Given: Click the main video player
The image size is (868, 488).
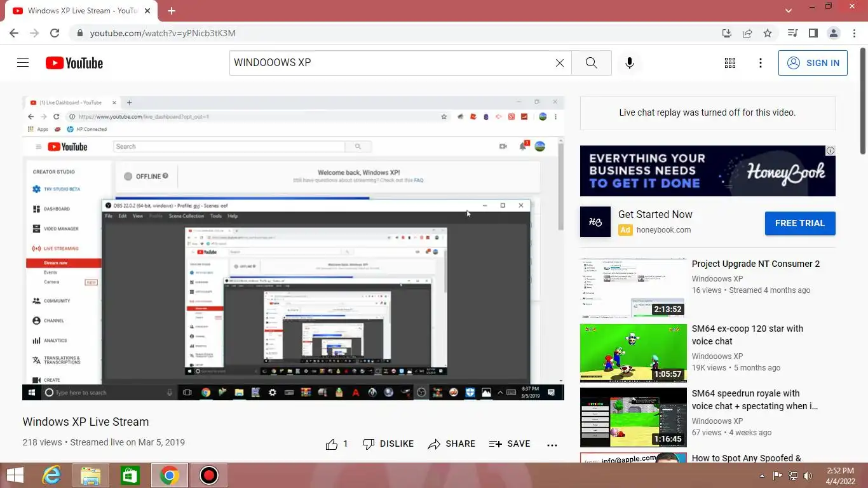Looking at the screenshot, I should pyautogui.click(x=293, y=248).
